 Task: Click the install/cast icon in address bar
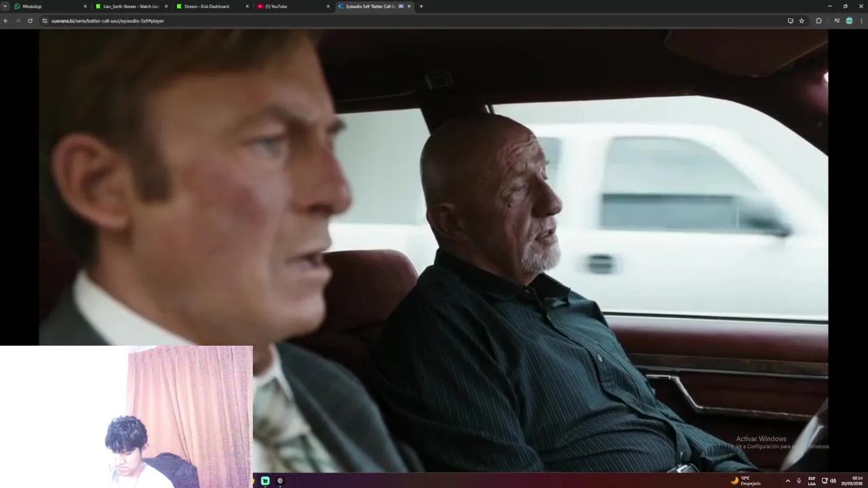pyautogui.click(x=790, y=21)
